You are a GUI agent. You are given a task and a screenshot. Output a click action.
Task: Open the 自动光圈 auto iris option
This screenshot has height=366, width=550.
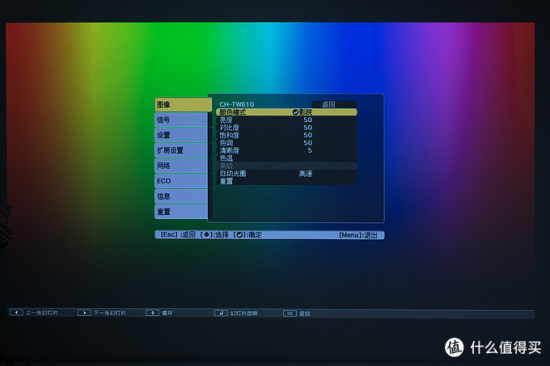pos(287,173)
